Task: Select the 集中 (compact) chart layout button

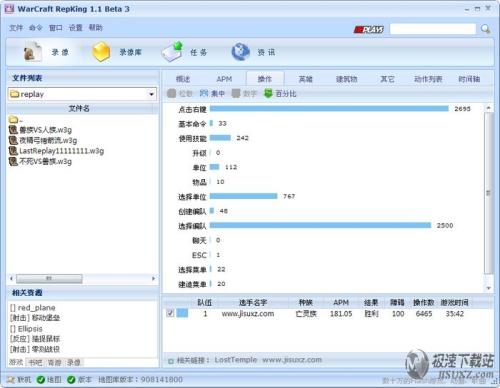Action: pyautogui.click(x=212, y=94)
